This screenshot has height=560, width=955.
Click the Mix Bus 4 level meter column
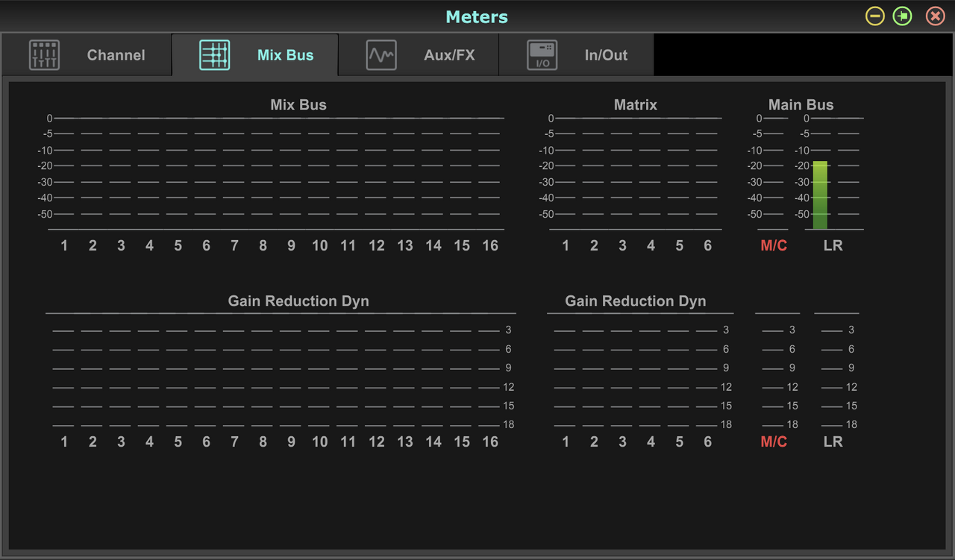[149, 174]
